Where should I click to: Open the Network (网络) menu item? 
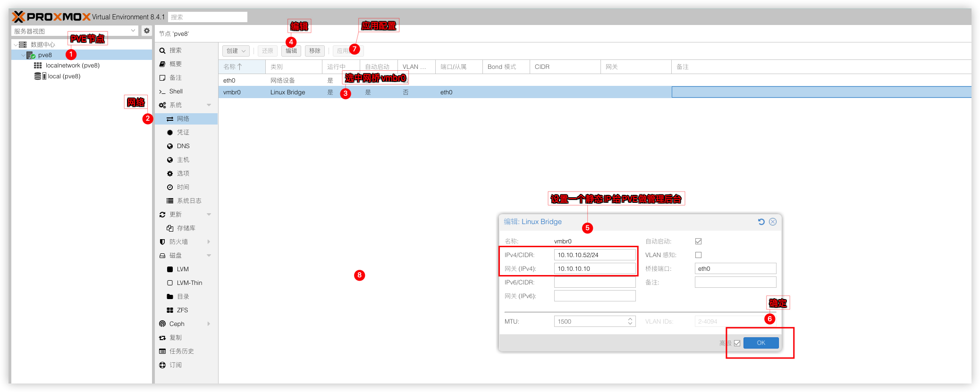[x=186, y=119]
